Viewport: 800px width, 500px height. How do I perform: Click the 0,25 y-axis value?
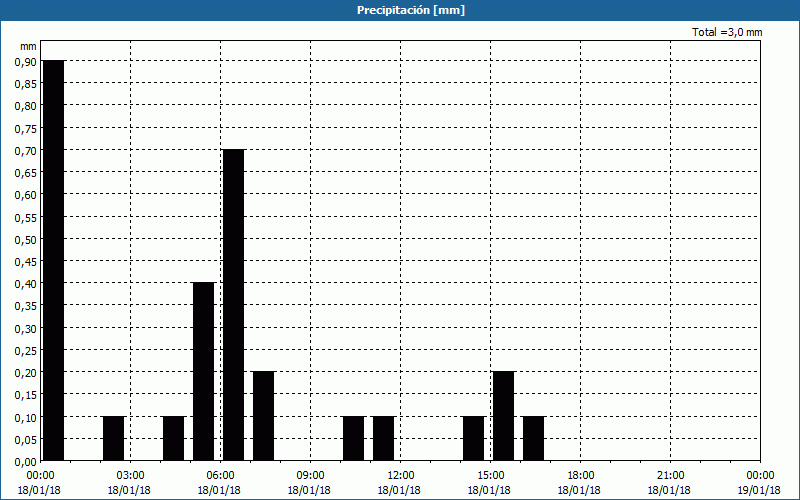(26, 351)
